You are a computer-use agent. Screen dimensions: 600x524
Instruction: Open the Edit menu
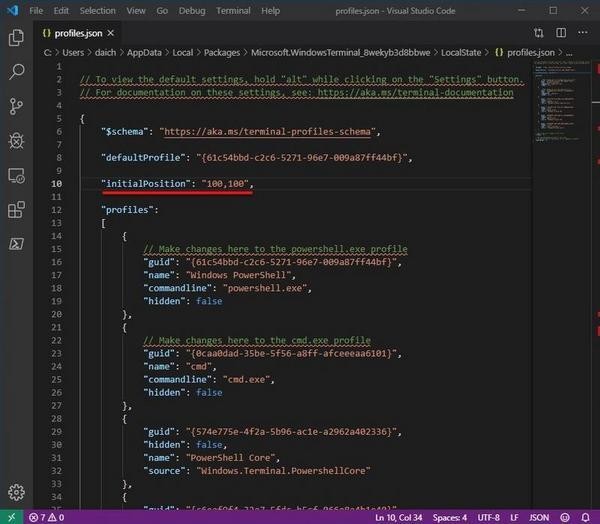point(61,11)
